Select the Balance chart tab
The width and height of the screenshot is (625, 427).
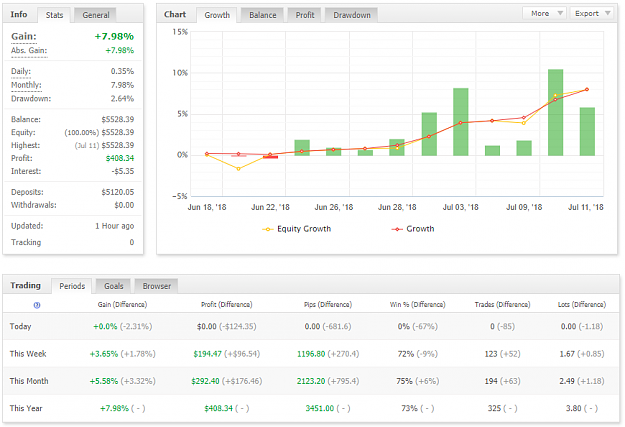[x=263, y=15]
